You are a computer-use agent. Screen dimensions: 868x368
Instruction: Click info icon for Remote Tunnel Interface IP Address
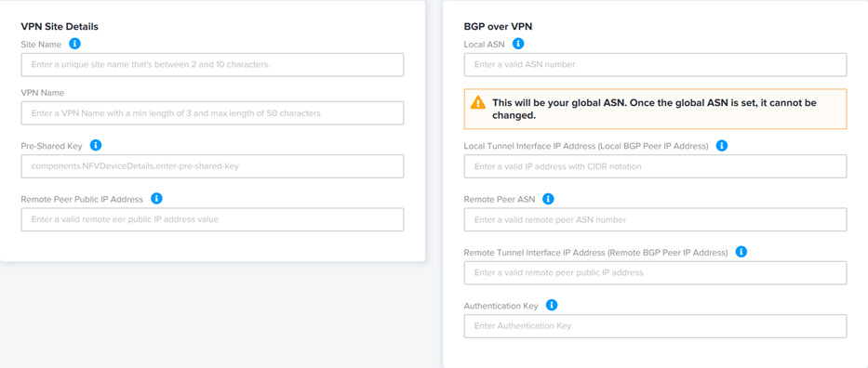[x=741, y=252]
